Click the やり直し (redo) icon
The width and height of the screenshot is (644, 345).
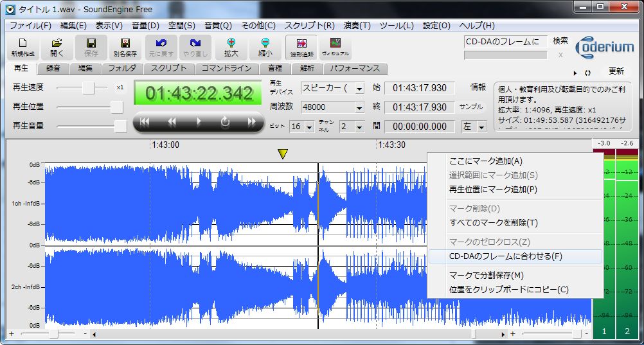[x=195, y=48]
